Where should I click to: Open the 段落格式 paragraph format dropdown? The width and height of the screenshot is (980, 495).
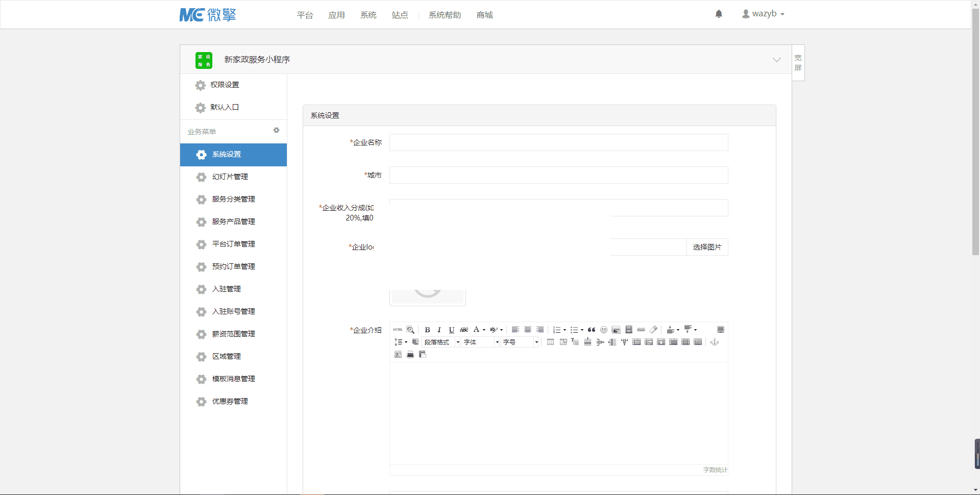click(439, 342)
